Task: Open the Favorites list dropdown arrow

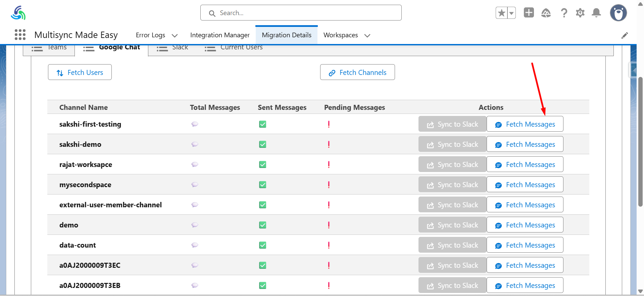Action: 511,13
